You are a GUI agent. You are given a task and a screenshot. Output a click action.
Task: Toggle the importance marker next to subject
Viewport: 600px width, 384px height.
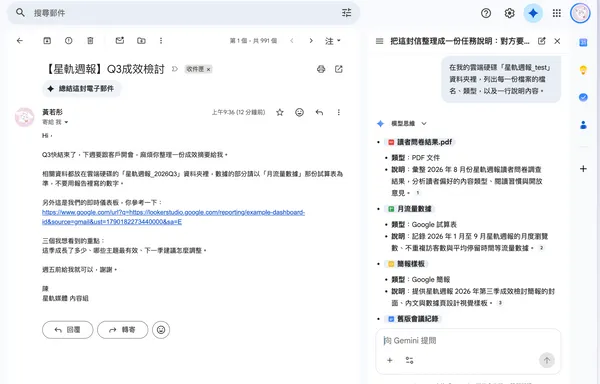click(175, 69)
